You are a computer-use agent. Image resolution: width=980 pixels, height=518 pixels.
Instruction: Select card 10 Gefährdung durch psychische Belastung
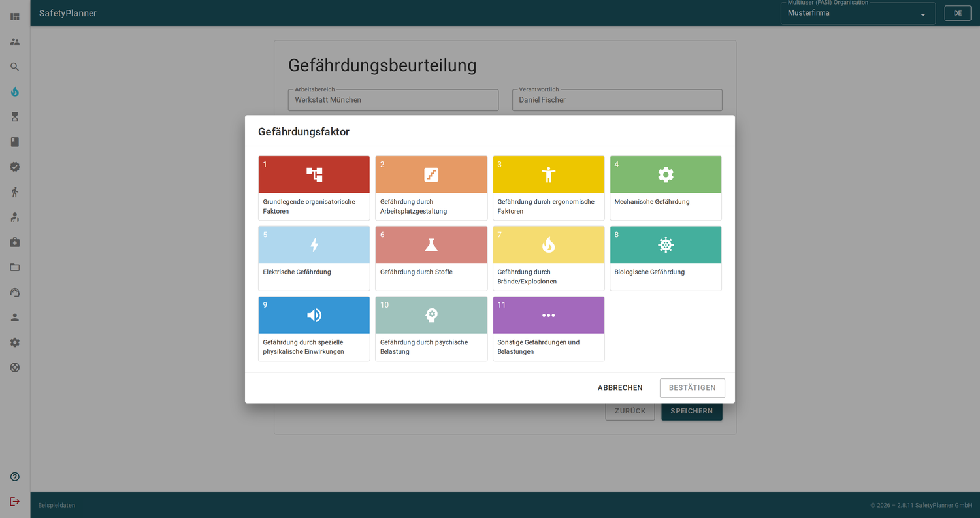tap(431, 329)
